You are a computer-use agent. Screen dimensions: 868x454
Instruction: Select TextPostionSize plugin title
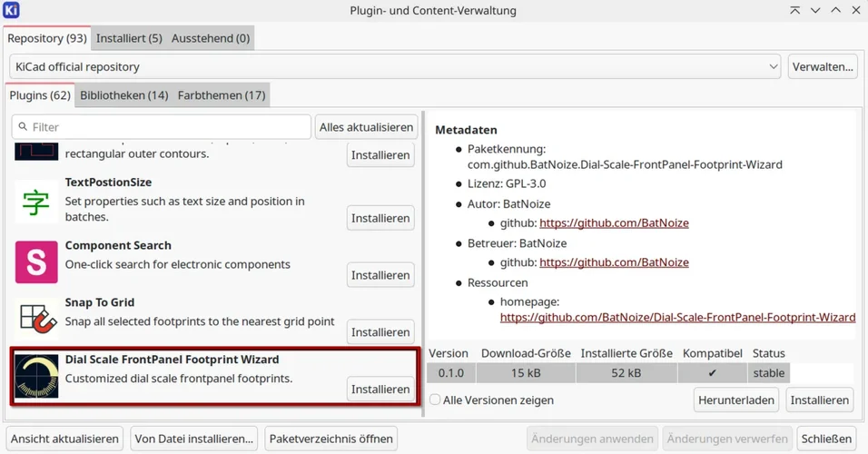coord(108,183)
